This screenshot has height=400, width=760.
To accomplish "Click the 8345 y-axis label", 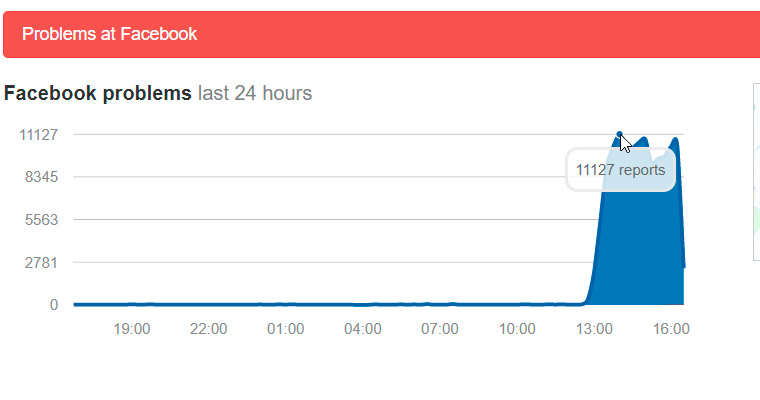I will click(x=40, y=177).
